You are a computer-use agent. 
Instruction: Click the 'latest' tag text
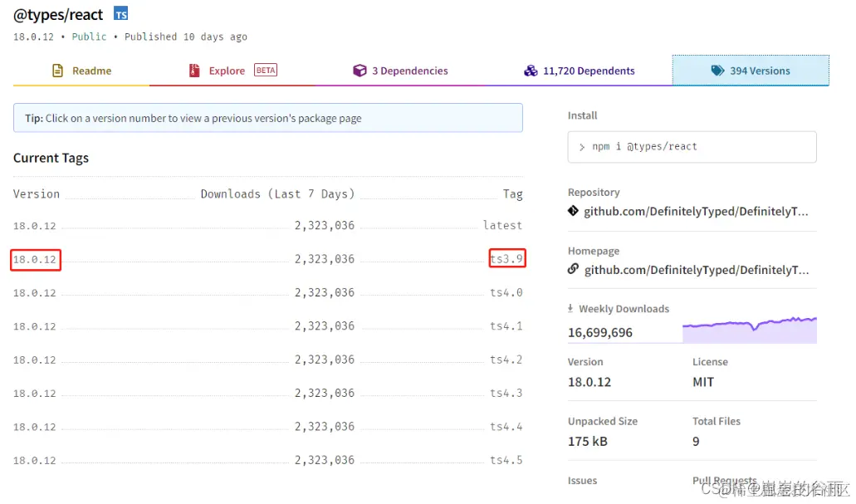tap(502, 225)
